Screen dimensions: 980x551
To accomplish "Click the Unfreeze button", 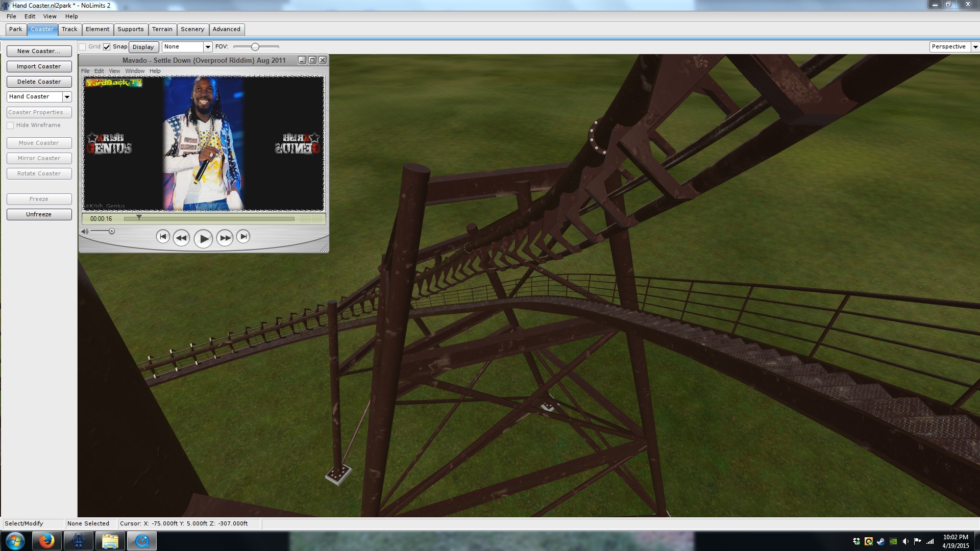I will click(39, 214).
